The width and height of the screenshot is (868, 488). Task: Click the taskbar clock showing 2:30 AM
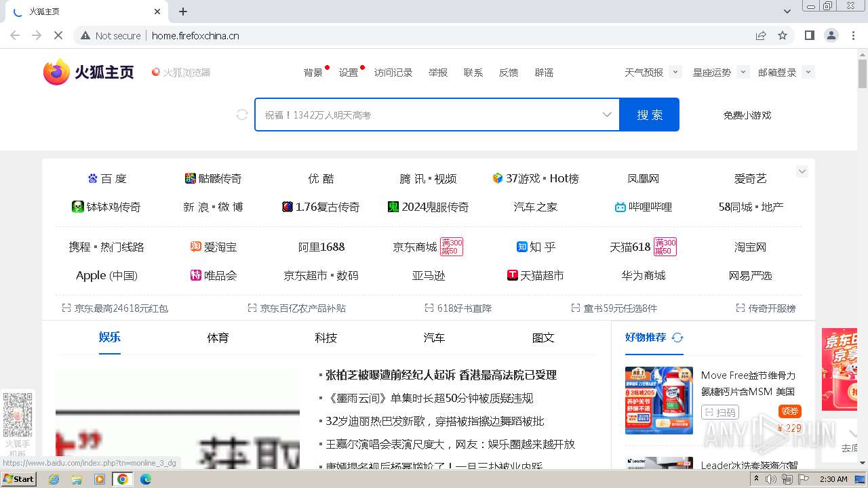(x=833, y=479)
